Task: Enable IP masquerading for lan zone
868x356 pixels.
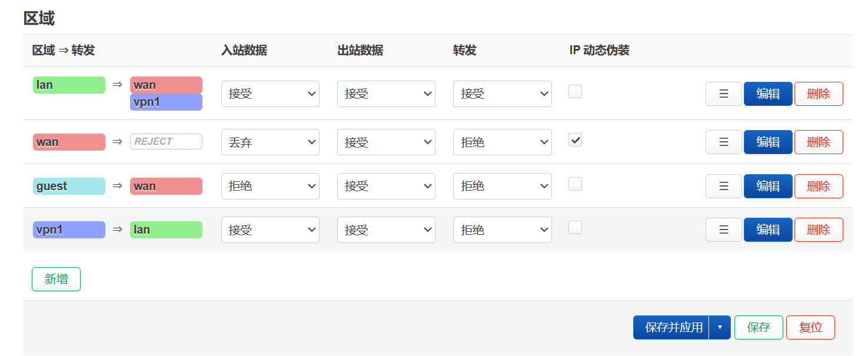Action: pyautogui.click(x=575, y=91)
